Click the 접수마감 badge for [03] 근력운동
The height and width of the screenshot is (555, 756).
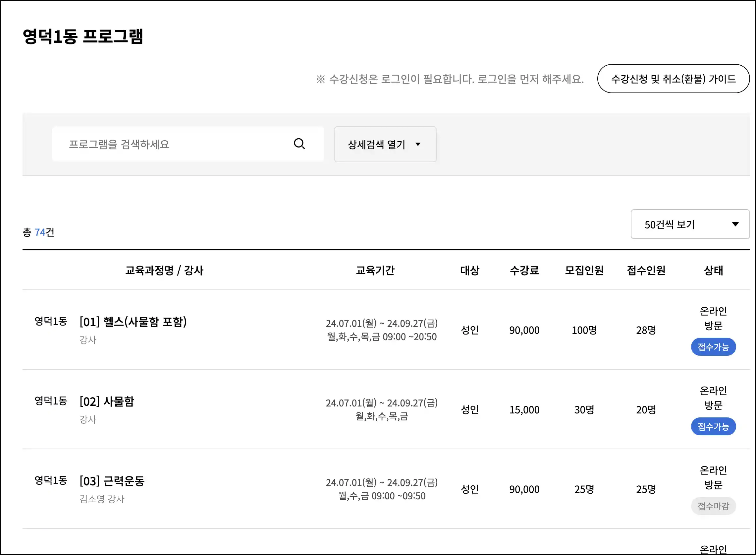[x=713, y=506]
